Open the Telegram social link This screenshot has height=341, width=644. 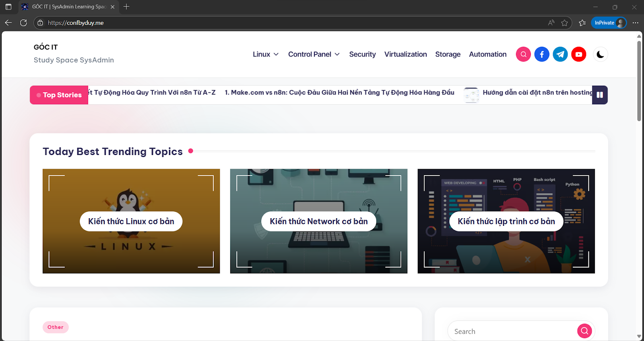click(560, 54)
